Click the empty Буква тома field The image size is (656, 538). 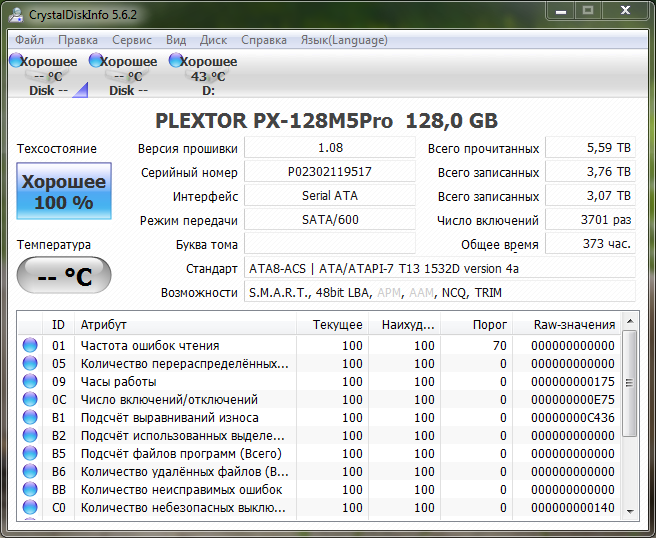pyautogui.click(x=330, y=243)
